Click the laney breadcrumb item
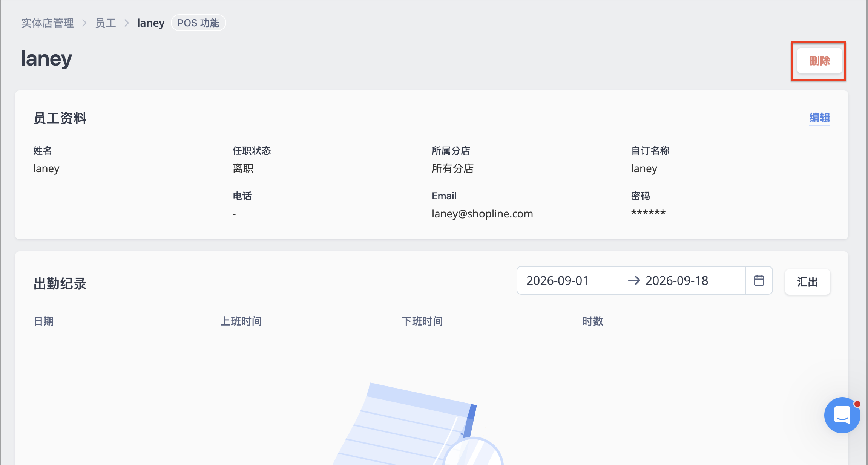Image resolution: width=868 pixels, height=465 pixels. tap(151, 23)
